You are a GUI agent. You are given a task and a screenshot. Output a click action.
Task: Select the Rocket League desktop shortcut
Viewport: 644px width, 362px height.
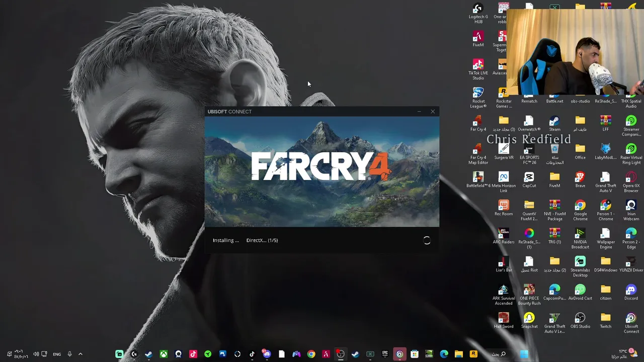[478, 98]
